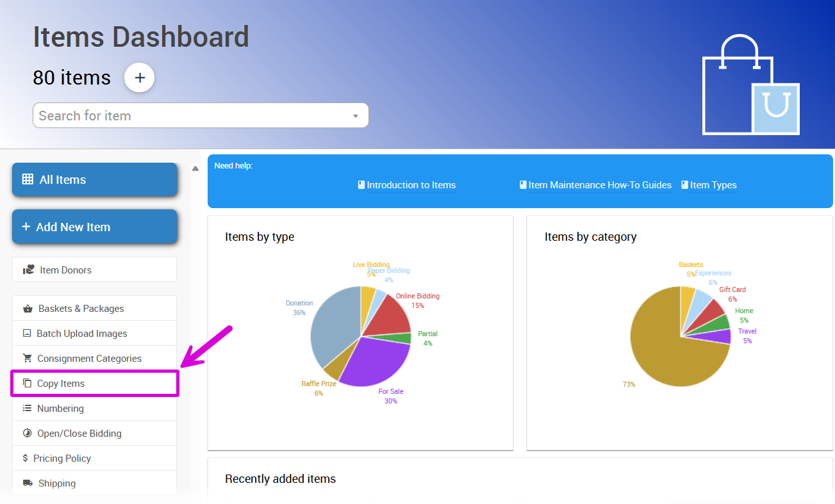Click the Numbering list icon
Screen dimensions: 835x504
[27, 409]
